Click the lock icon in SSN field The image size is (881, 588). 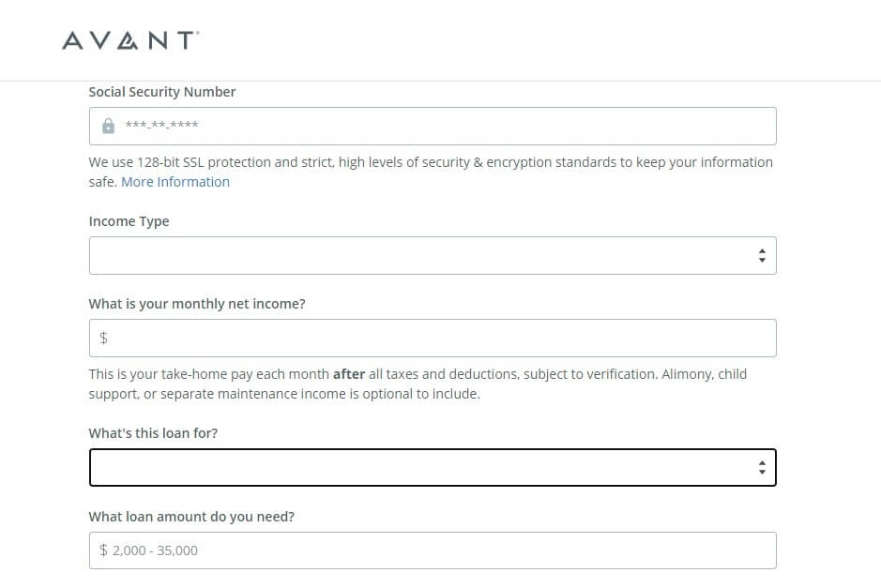[108, 126]
